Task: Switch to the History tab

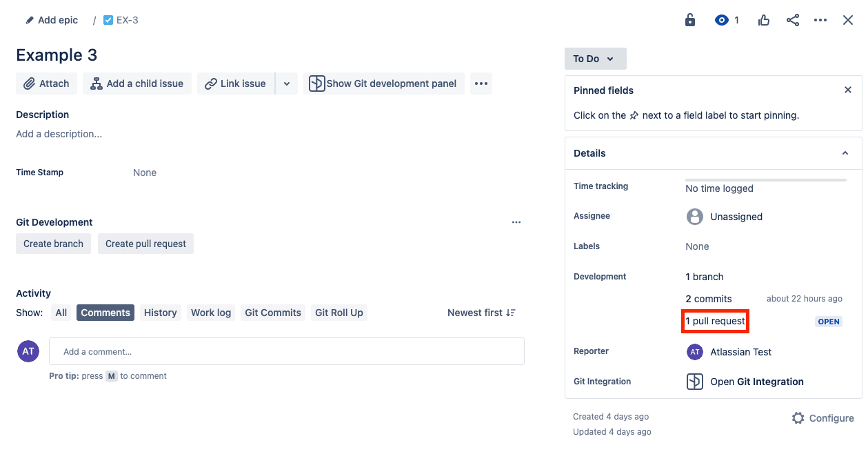Action: 160,313
